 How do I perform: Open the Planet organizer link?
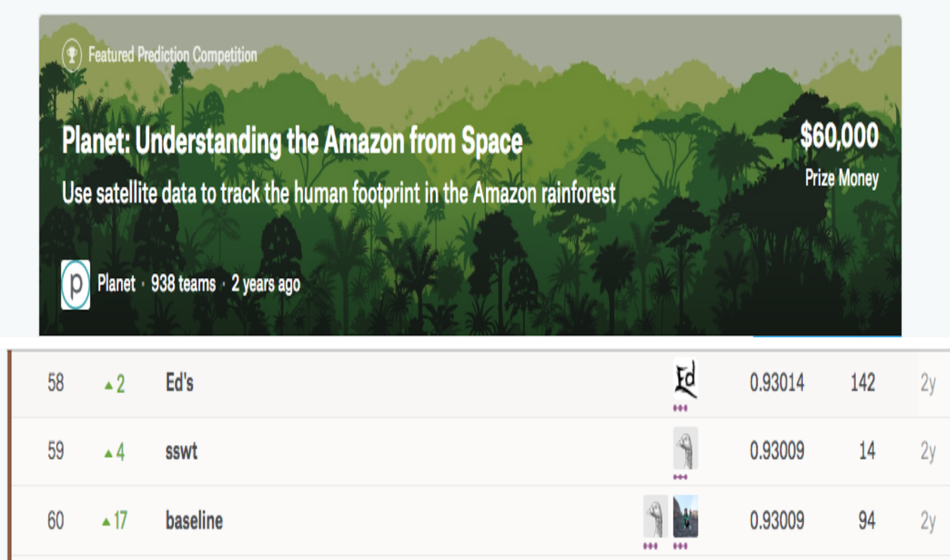click(116, 284)
